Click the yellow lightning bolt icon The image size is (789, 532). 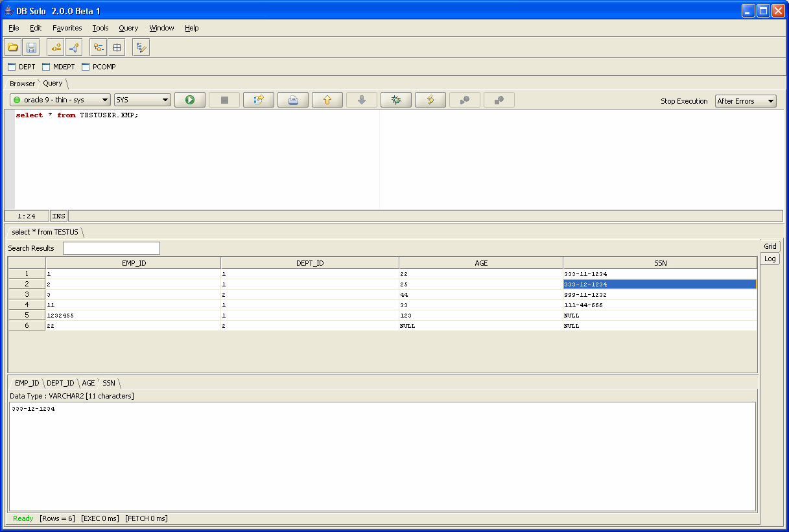430,100
